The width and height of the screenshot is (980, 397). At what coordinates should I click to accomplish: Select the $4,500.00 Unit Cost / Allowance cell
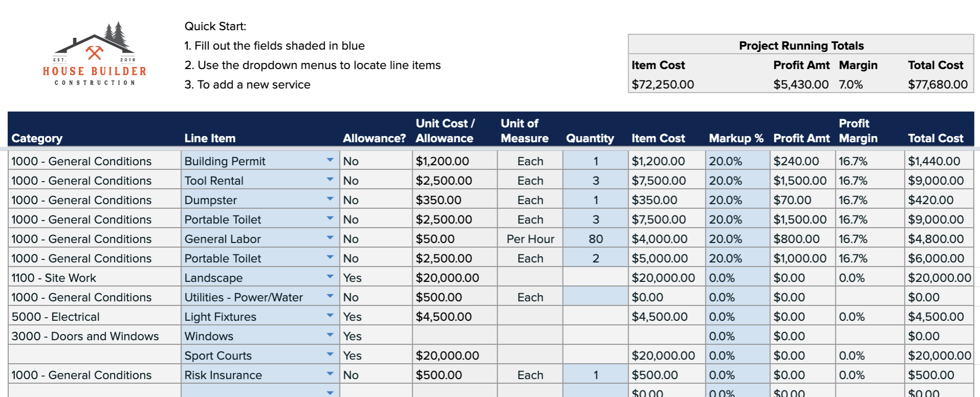tap(455, 316)
